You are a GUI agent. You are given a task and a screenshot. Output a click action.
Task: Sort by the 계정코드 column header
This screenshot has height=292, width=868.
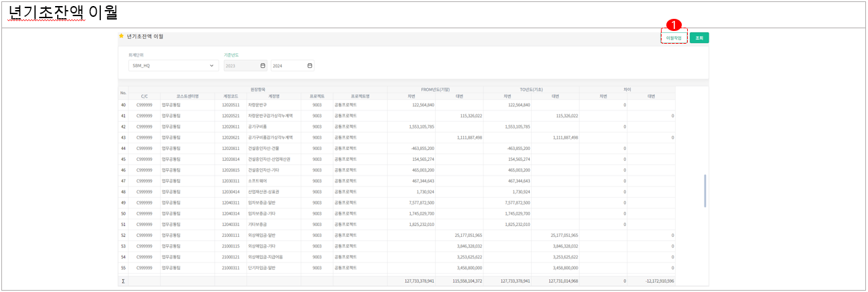click(x=230, y=96)
